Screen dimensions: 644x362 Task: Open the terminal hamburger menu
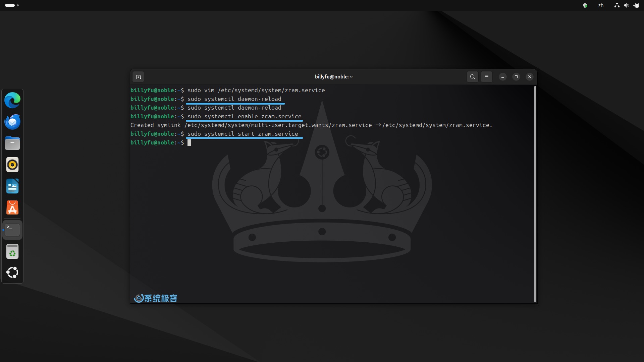pyautogui.click(x=487, y=77)
